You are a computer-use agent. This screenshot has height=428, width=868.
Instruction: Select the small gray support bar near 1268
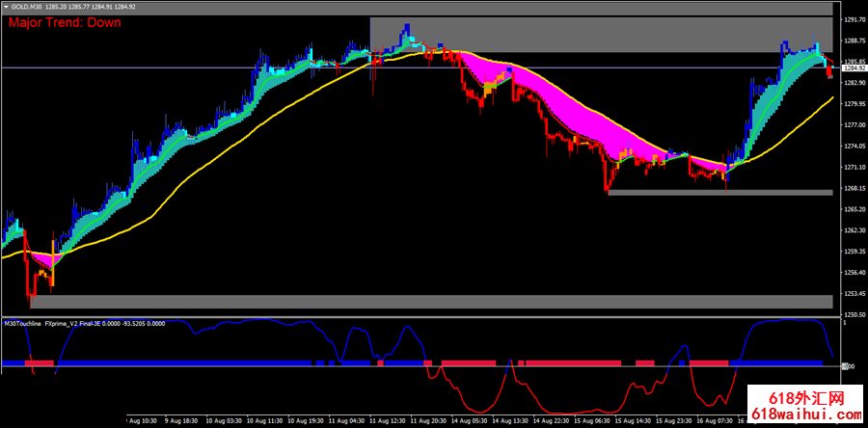(x=719, y=193)
